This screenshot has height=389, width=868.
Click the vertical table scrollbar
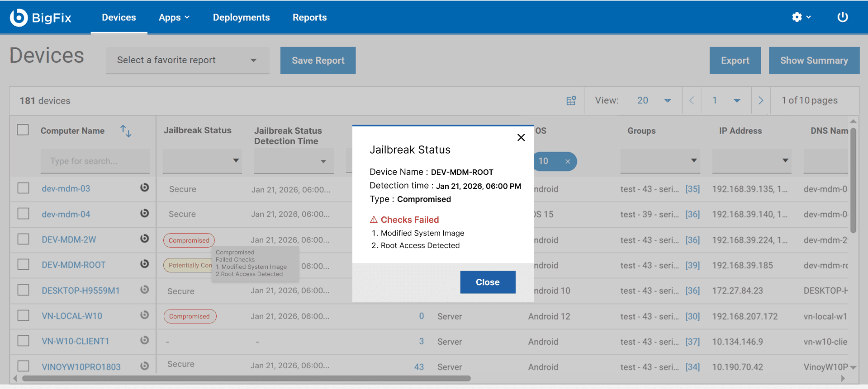click(853, 181)
